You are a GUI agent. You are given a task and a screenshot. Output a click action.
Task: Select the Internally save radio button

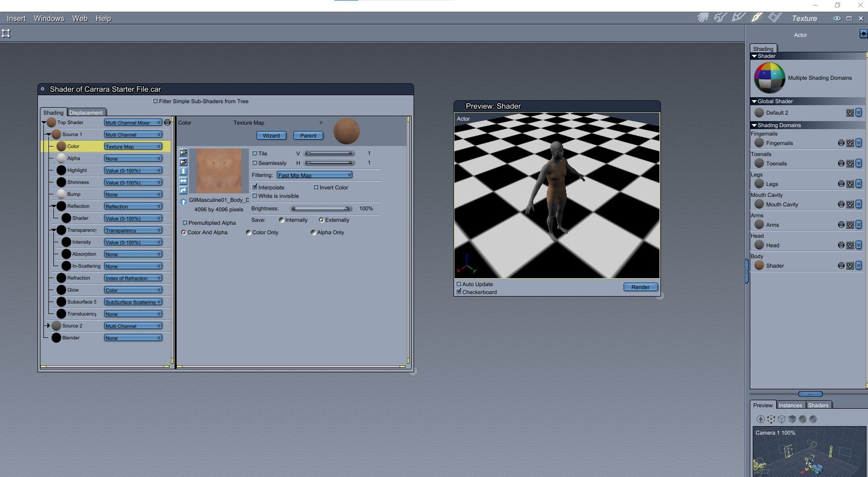pyautogui.click(x=281, y=220)
